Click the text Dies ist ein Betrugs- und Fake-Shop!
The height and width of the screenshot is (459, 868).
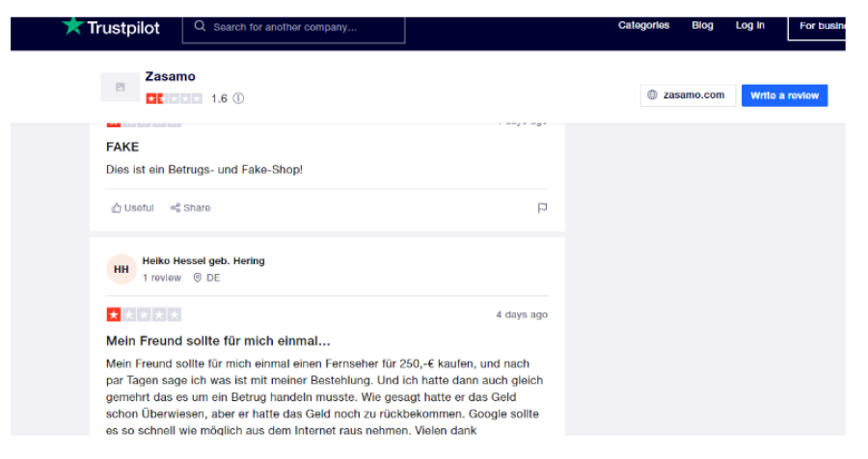click(x=204, y=170)
